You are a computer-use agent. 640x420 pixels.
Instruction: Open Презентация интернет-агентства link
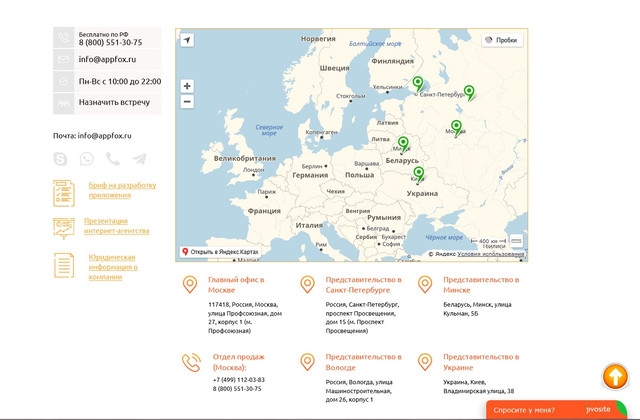coord(116,226)
